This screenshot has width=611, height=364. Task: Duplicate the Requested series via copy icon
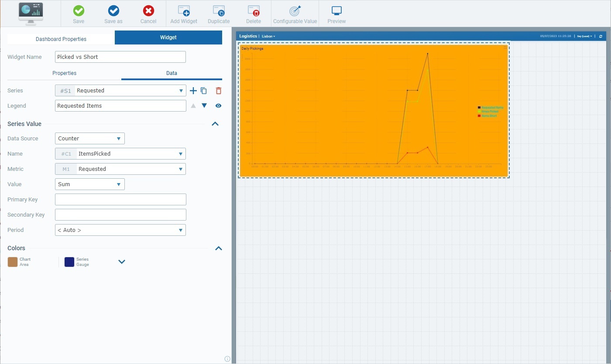204,91
